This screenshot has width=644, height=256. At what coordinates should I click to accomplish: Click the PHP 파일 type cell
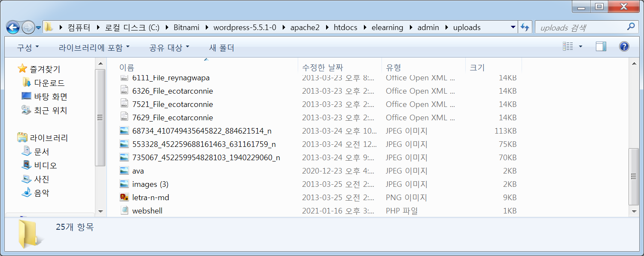[x=402, y=211]
